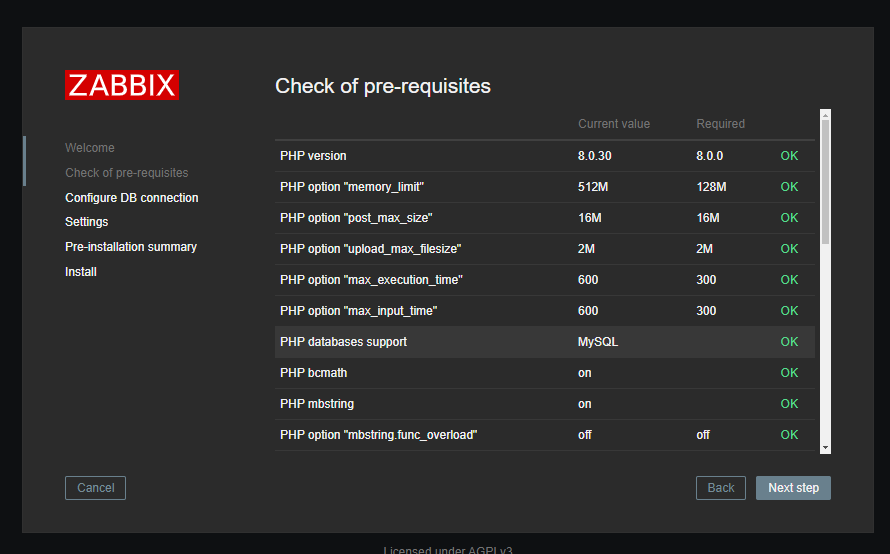Click the Zabbix logo
The width and height of the screenshot is (890, 554).
tap(122, 85)
